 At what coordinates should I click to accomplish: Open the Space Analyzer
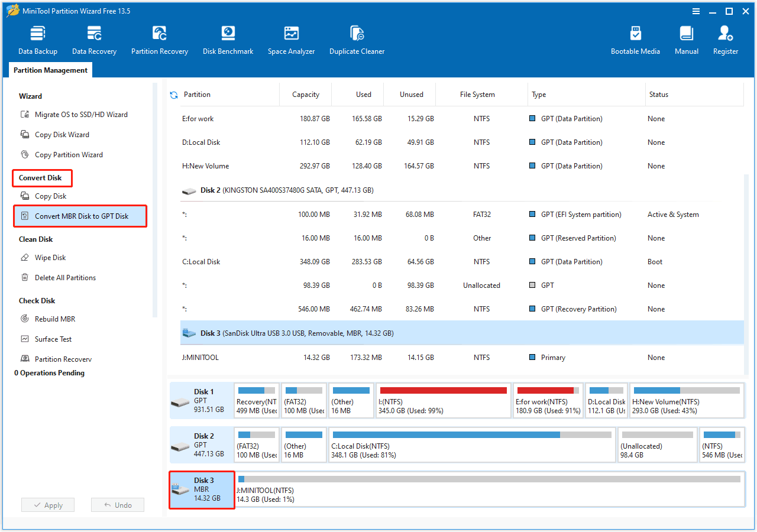[x=291, y=39]
